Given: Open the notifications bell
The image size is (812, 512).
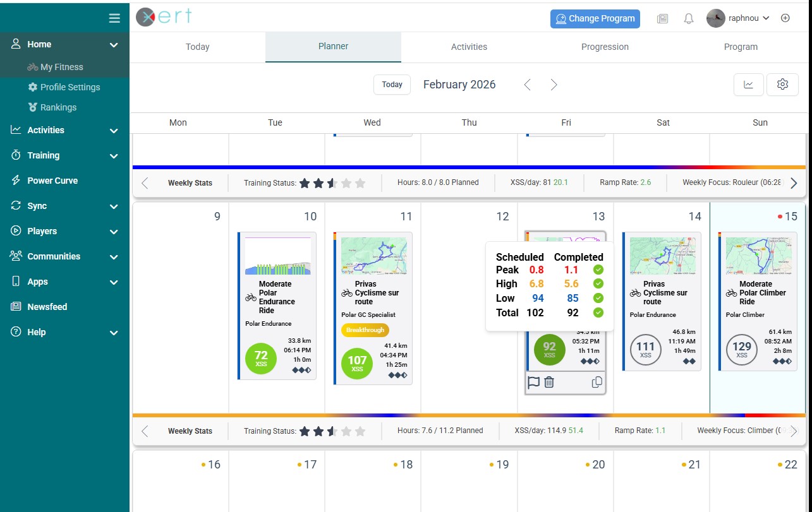Looking at the screenshot, I should coord(689,19).
